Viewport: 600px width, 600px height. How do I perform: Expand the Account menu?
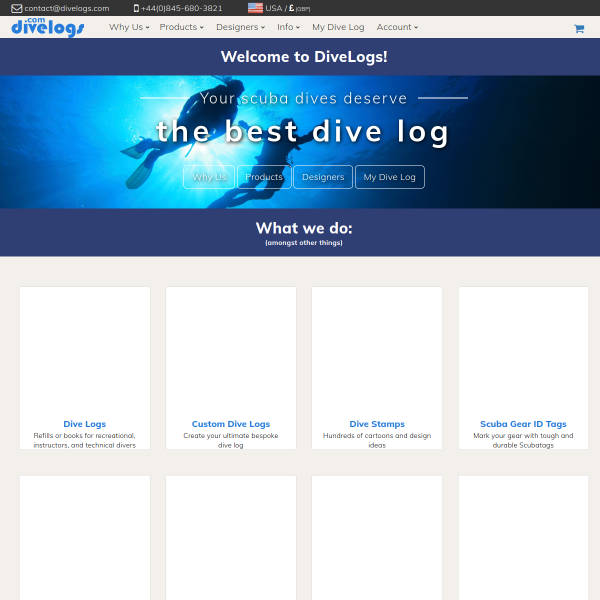(397, 27)
